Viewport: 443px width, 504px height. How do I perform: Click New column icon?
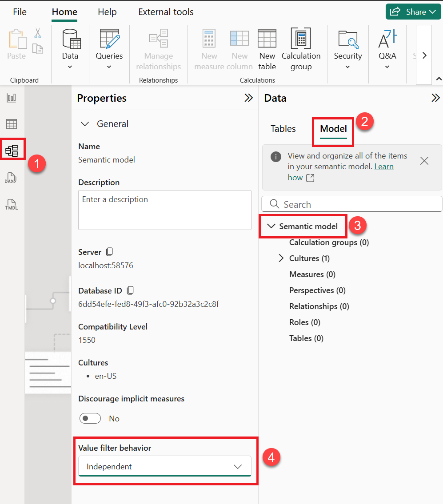(x=239, y=38)
